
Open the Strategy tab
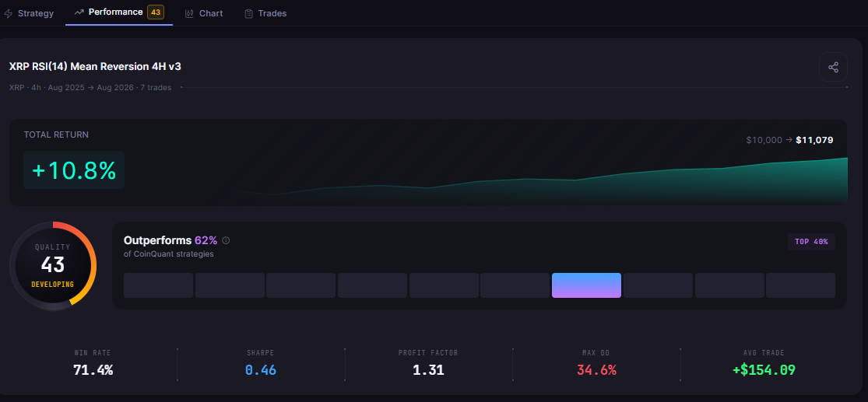[x=29, y=13]
